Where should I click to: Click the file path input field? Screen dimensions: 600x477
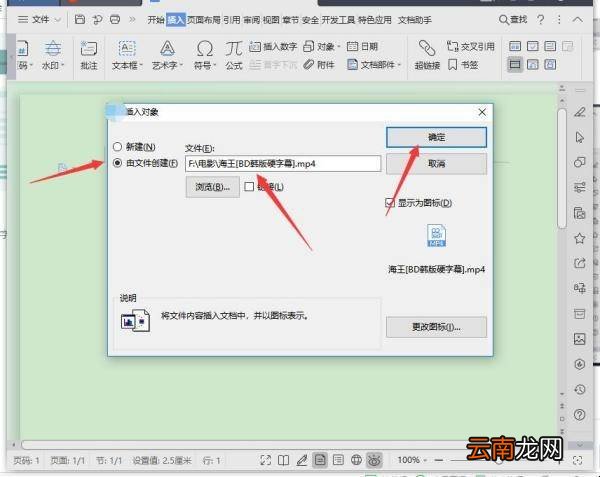point(283,164)
